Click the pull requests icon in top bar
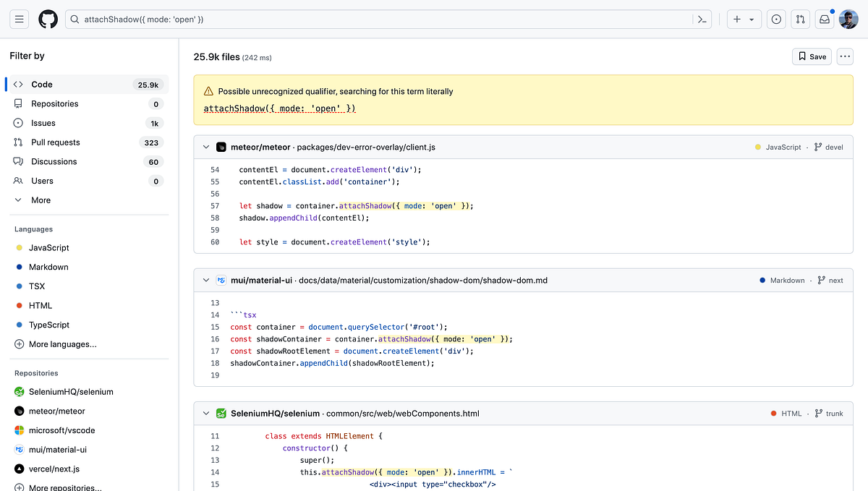This screenshot has height=491, width=868. (800, 19)
